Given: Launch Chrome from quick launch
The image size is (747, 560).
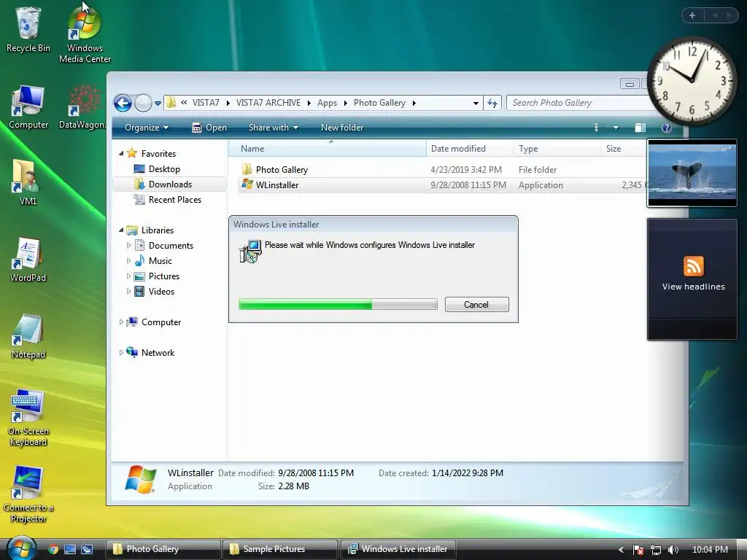Looking at the screenshot, I should (53, 550).
